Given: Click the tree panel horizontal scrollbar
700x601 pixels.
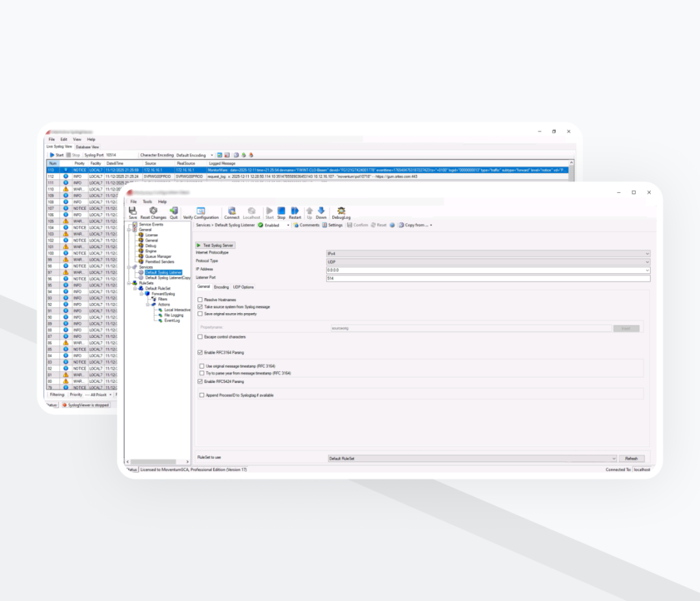Looking at the screenshot, I should tap(157, 462).
